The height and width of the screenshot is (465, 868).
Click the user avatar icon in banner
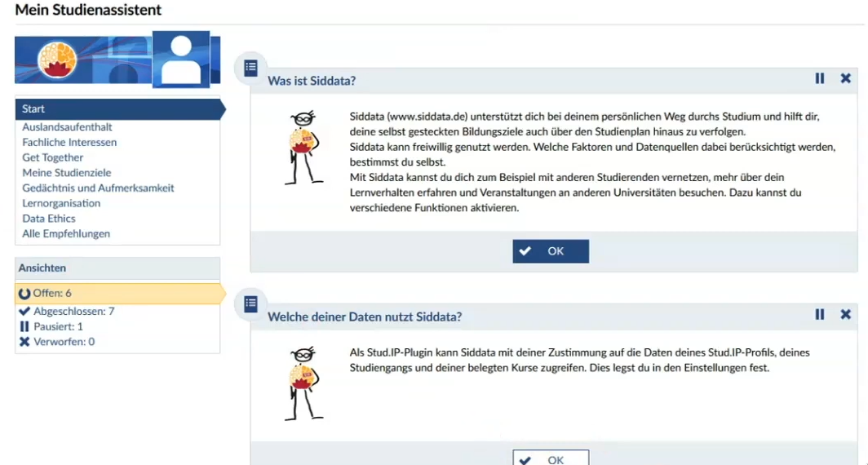[181, 60]
